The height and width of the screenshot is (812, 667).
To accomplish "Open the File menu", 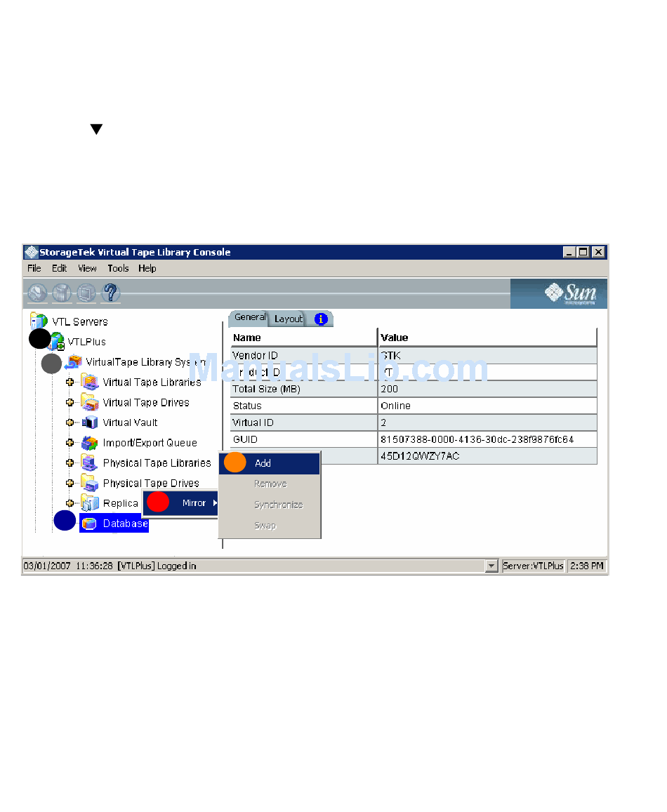I will (x=34, y=268).
